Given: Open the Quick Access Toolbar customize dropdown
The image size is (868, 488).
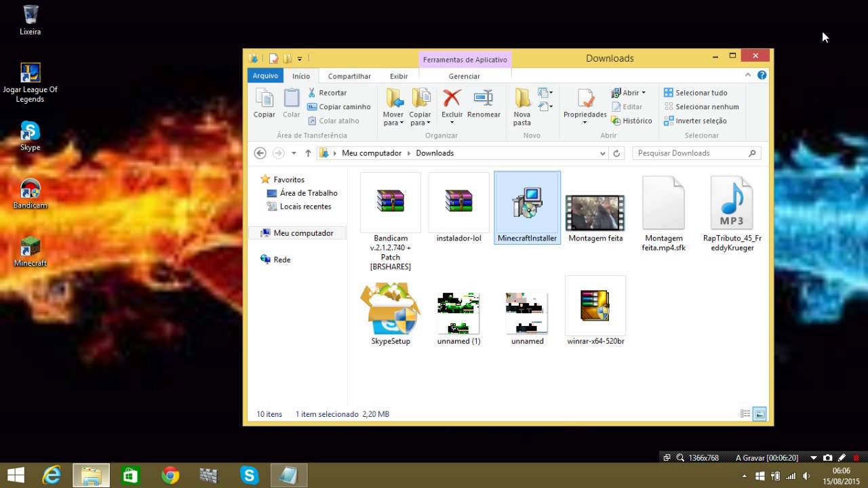Looking at the screenshot, I should click(300, 59).
